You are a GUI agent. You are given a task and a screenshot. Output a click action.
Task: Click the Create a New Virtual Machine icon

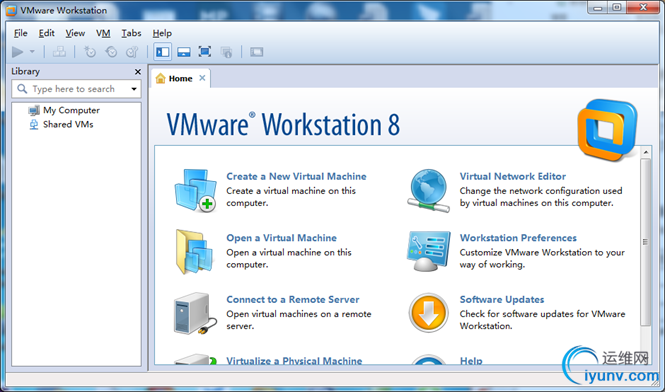196,190
